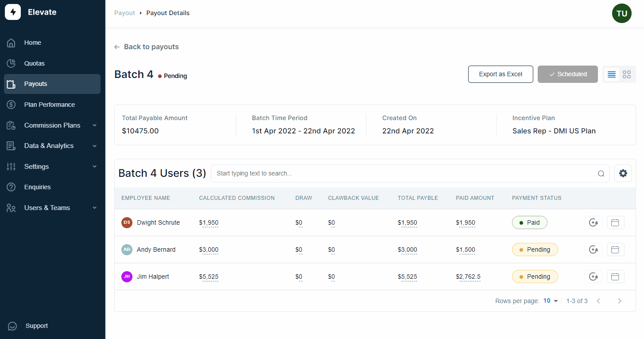Click Andy Bernard AB avatar

[x=127, y=249]
